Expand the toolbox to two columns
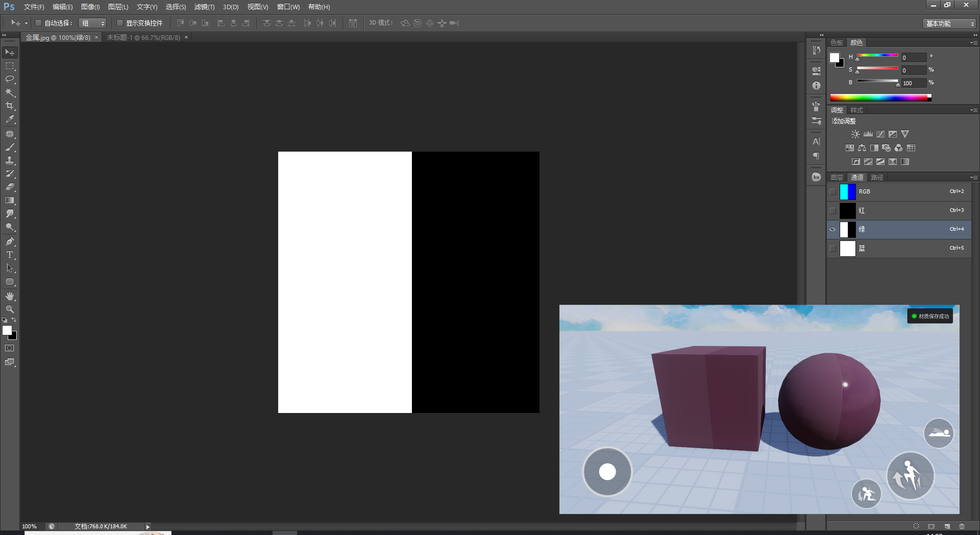 5,35
